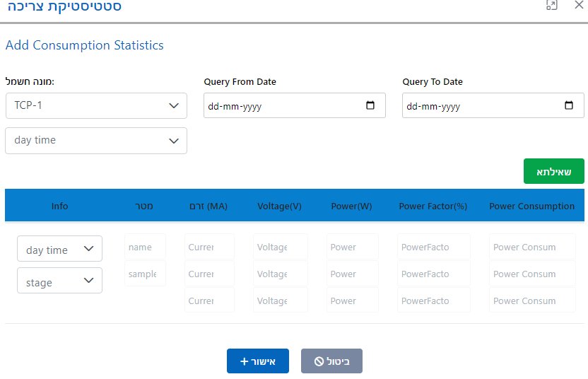Click the second row Voltage input field
Image resolution: width=588 pixels, height=379 pixels.
tap(280, 274)
